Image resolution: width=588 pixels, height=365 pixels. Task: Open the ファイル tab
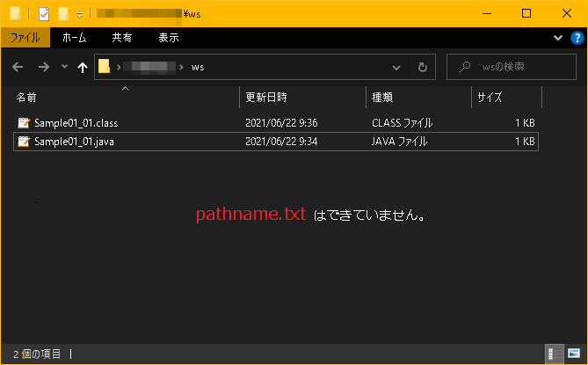(x=25, y=38)
